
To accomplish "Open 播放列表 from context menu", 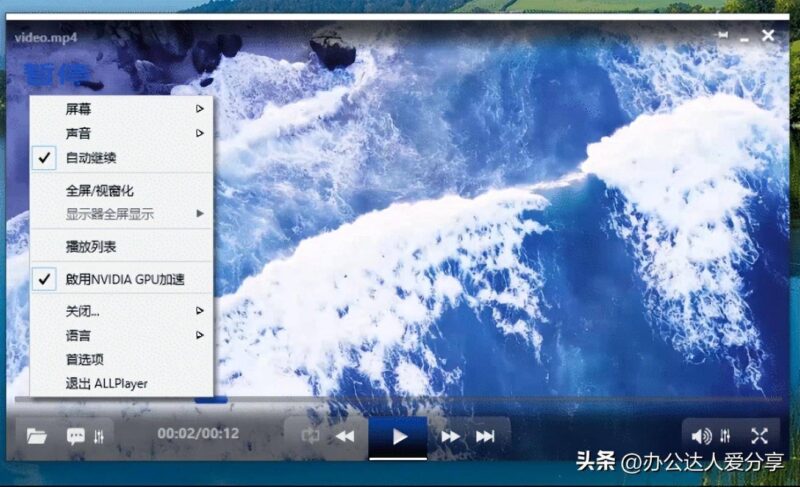I will pyautogui.click(x=121, y=247).
